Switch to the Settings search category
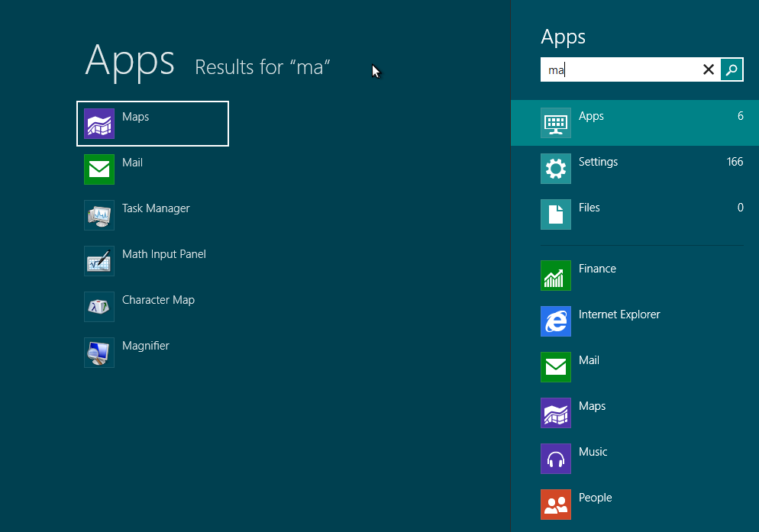This screenshot has height=532, width=759. tap(634, 169)
